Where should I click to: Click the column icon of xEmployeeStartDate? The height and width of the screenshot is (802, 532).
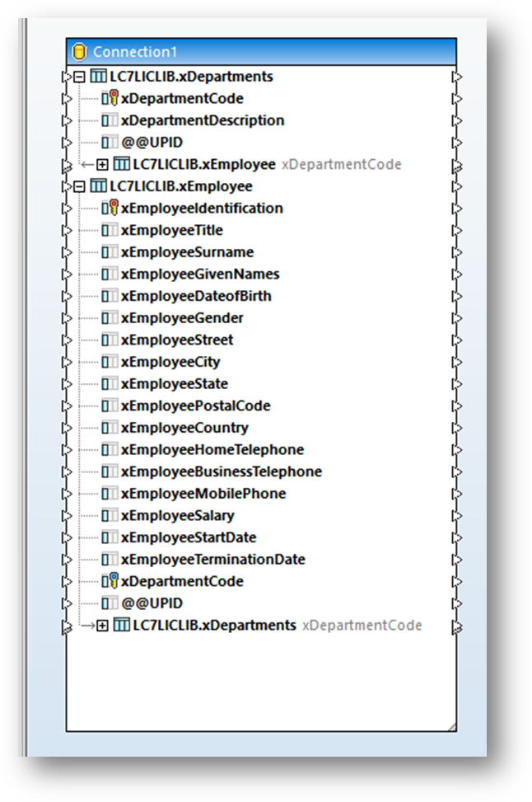pyautogui.click(x=110, y=538)
